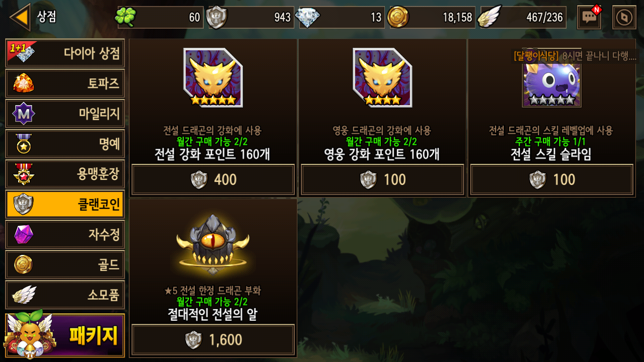Image resolution: width=644 pixels, height=362 pixels.
Task: Buy 전설 강화 포인트 for 400 coins
Action: coord(213,179)
